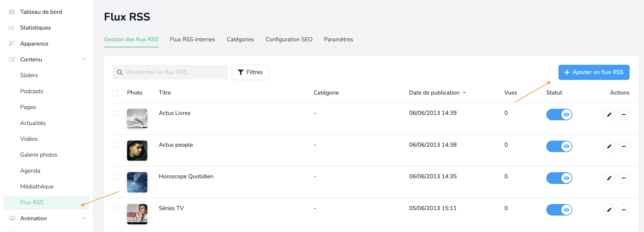Click the Horoscope Quotidien thumbnail image
644x232 pixels.
pos(137,182)
